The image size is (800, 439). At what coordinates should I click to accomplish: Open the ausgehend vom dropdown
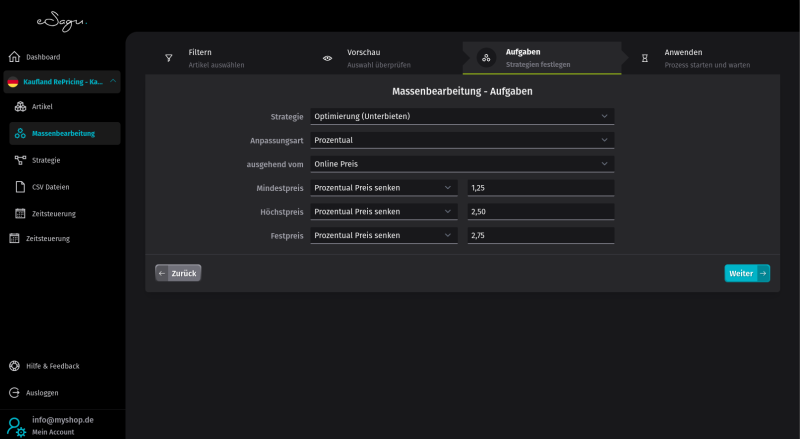[462, 164]
